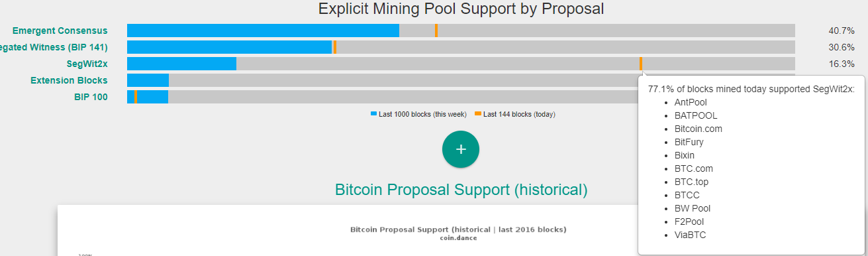Click orange Last 144 blocks legend swatch

point(478,114)
